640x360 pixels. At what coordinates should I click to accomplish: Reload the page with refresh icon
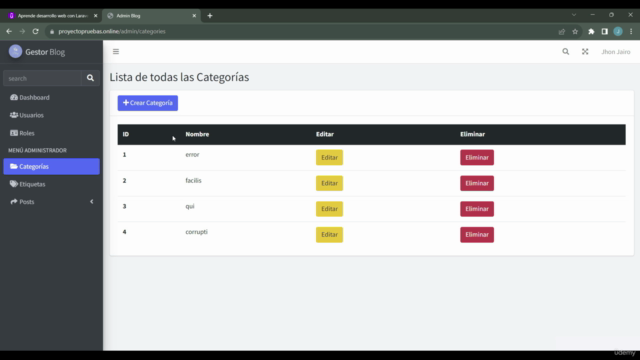coord(36,31)
